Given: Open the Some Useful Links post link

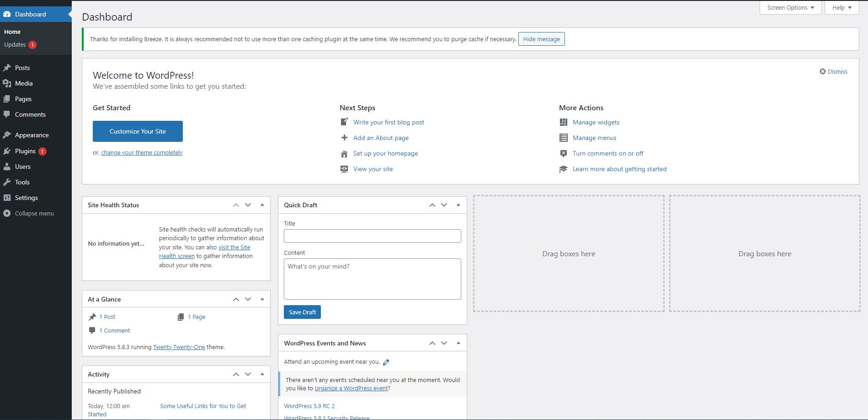Looking at the screenshot, I should click(203, 406).
